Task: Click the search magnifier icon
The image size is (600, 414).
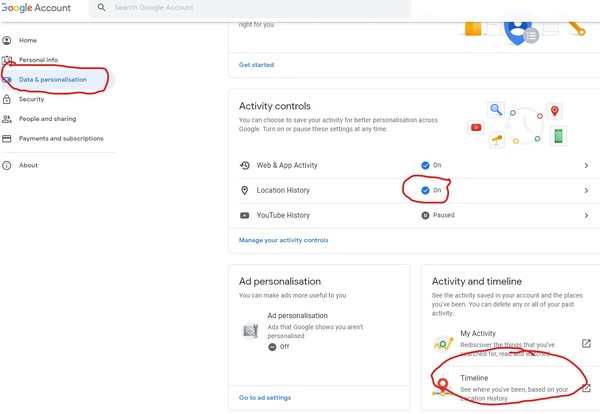Action: [101, 7]
